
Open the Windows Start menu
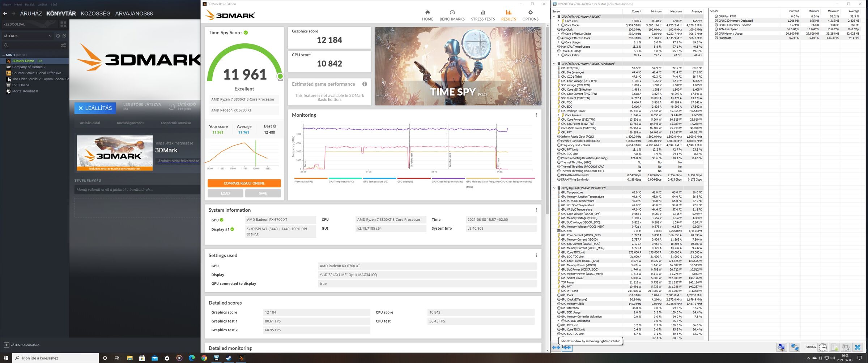point(6,358)
